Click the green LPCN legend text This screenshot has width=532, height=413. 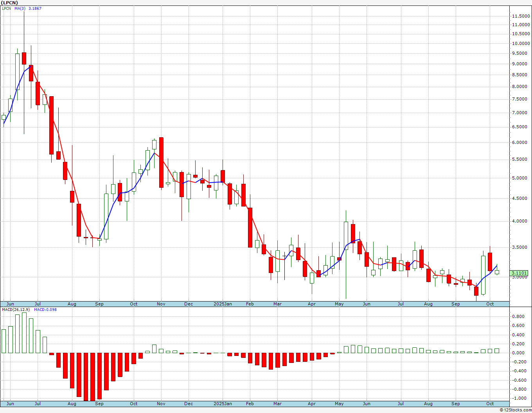[7, 9]
